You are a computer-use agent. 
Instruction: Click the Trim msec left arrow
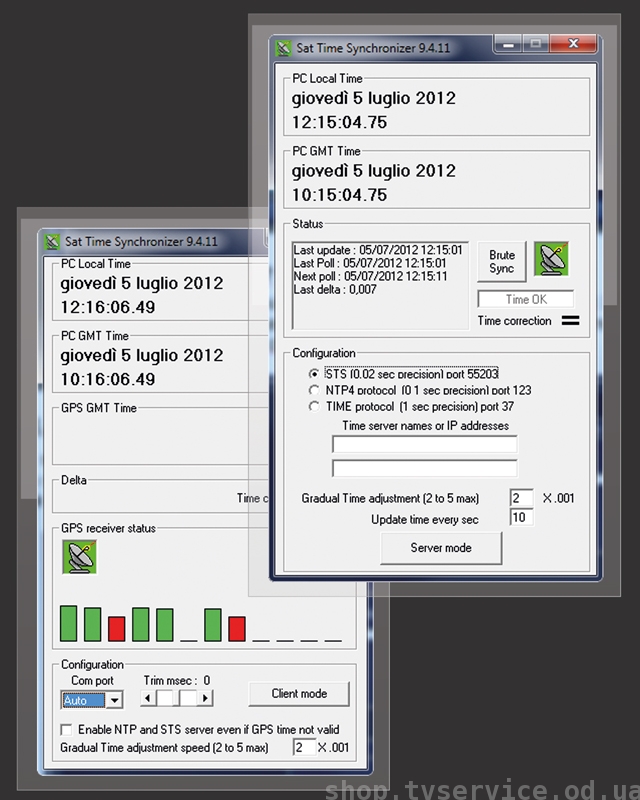147,698
